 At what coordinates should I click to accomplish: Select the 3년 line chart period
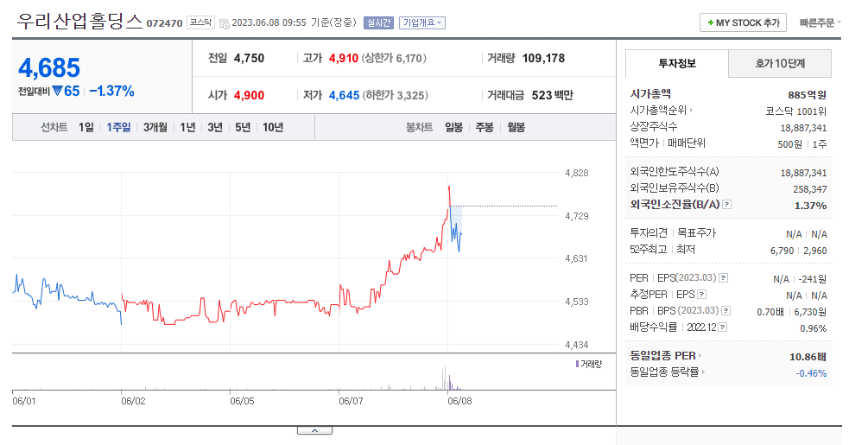tap(215, 127)
